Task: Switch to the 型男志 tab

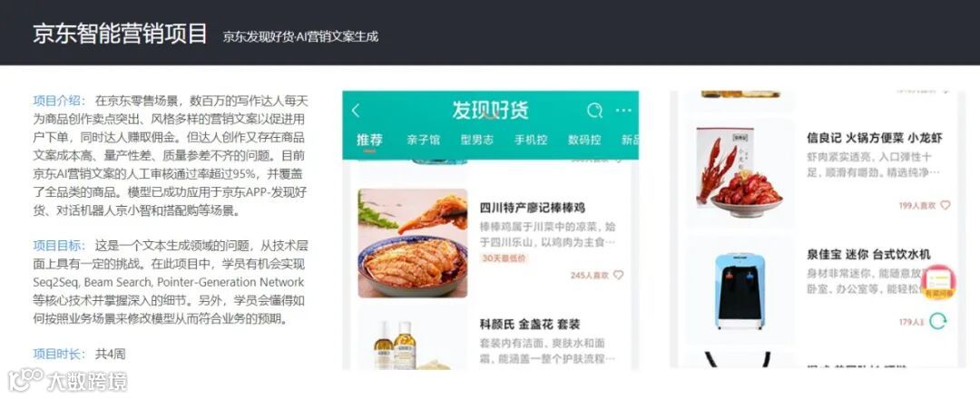Action: 477,140
